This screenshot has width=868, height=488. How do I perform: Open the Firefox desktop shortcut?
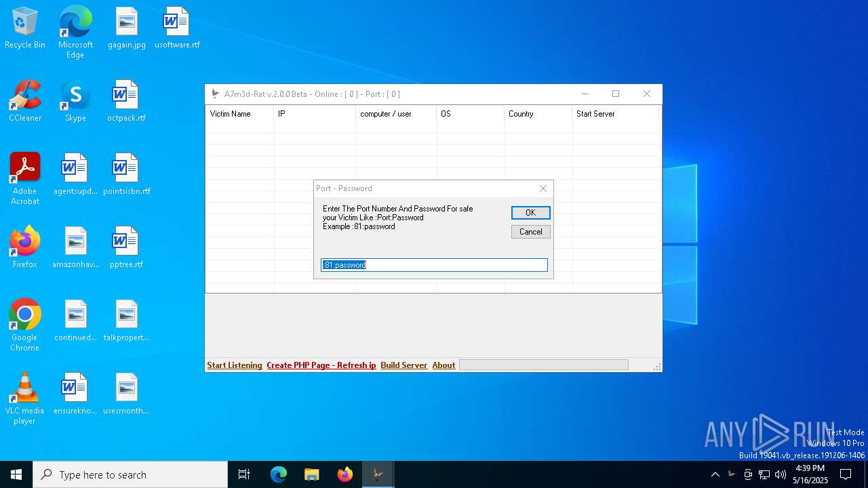(25, 248)
